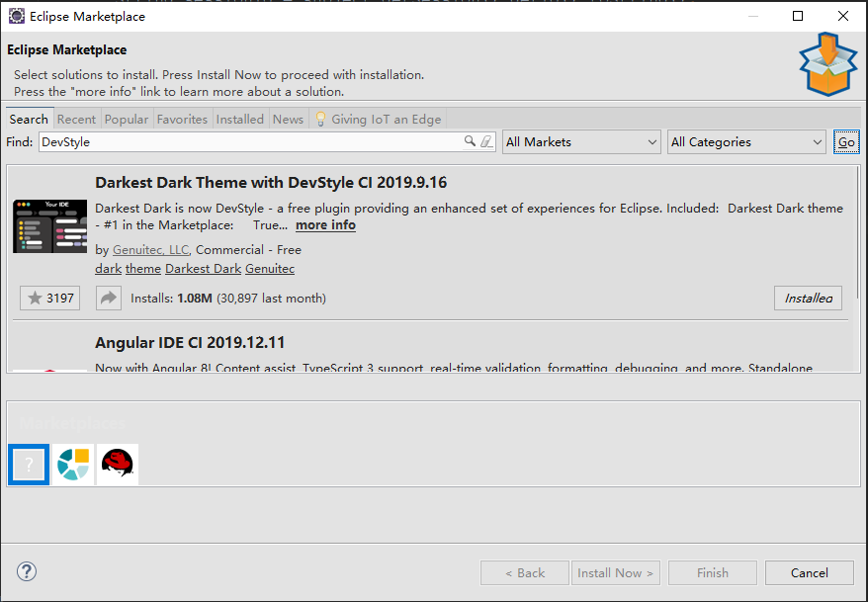Clear the Find field with the eraser icon
This screenshot has width=868, height=602.
coord(486,142)
